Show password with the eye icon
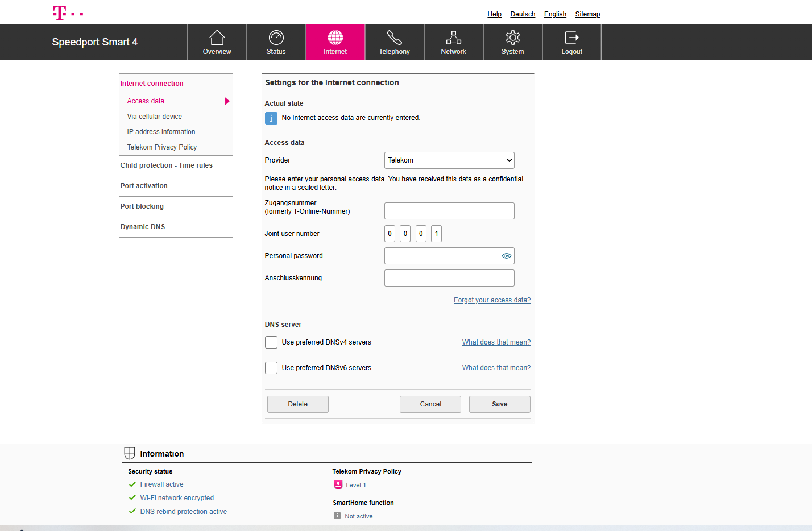 point(506,256)
